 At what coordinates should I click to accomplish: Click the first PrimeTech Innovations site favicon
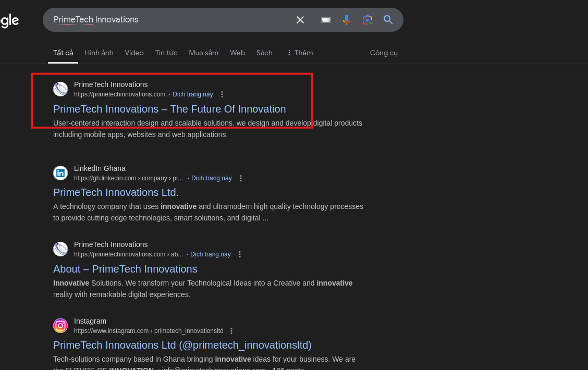point(60,89)
